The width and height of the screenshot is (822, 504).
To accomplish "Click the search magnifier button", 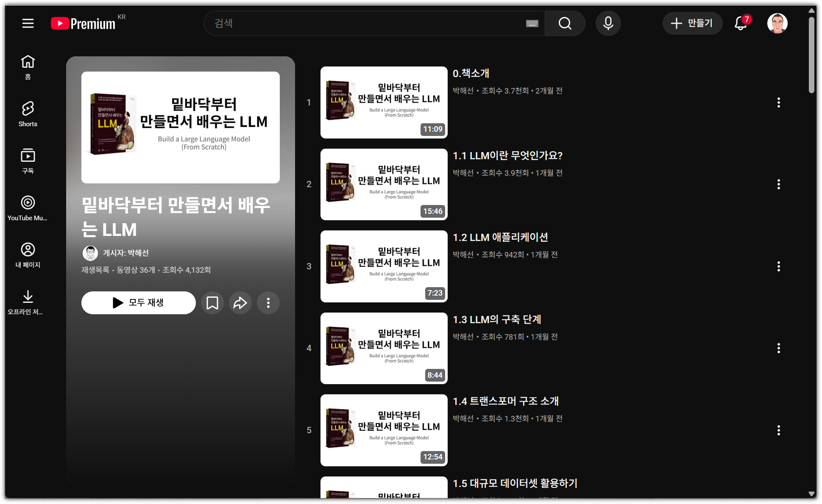I will pyautogui.click(x=565, y=23).
